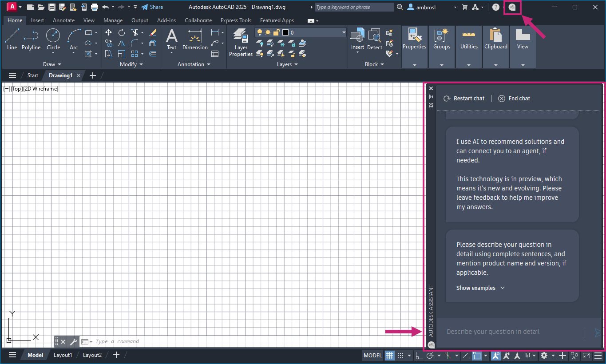Image resolution: width=606 pixels, height=364 pixels.
Task: Select the multiline Text tool
Action: (x=171, y=39)
